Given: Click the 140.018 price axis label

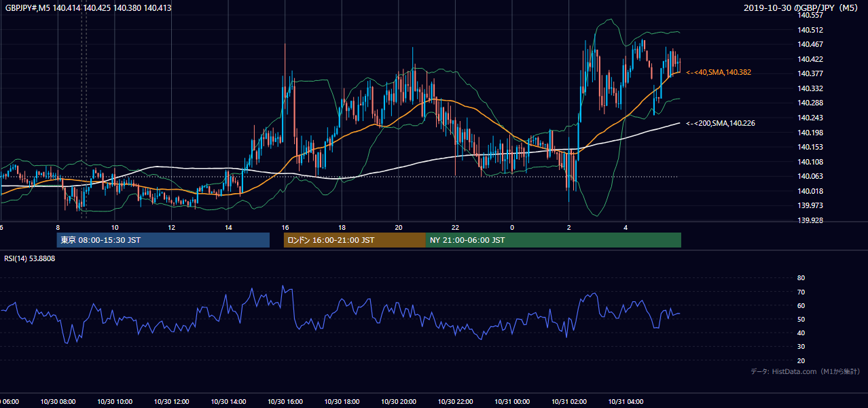Looking at the screenshot, I should (x=810, y=191).
